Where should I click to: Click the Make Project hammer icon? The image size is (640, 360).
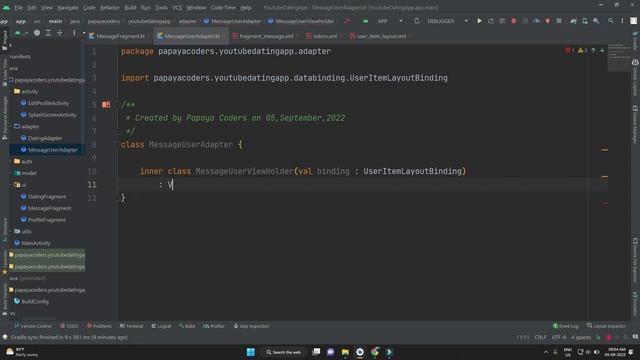[347, 21]
